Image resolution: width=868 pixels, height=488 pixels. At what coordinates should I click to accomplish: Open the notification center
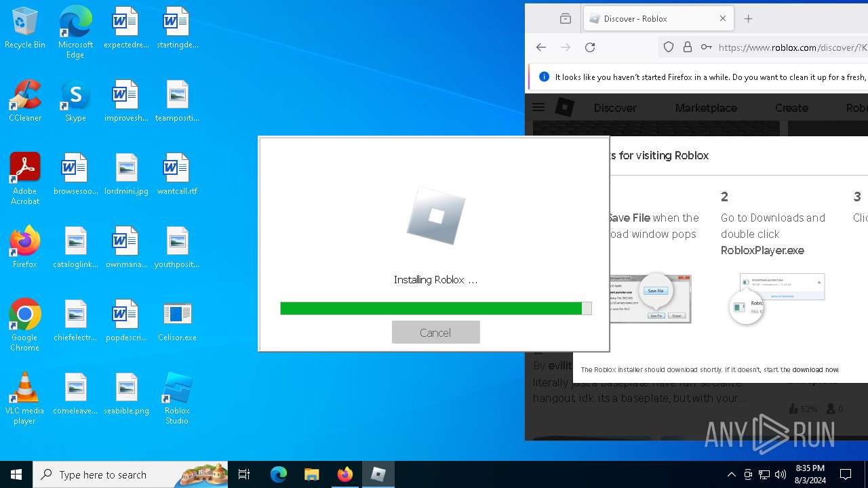coord(846,474)
